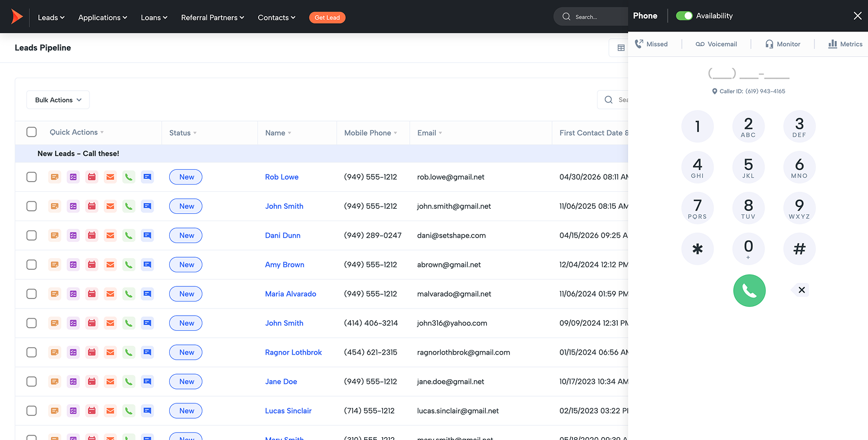Open the Loans dropdown
The height and width of the screenshot is (440, 868).
point(154,17)
